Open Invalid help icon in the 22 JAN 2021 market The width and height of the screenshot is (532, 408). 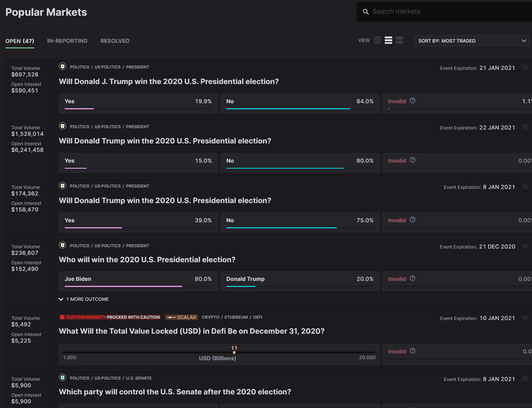pyautogui.click(x=412, y=160)
